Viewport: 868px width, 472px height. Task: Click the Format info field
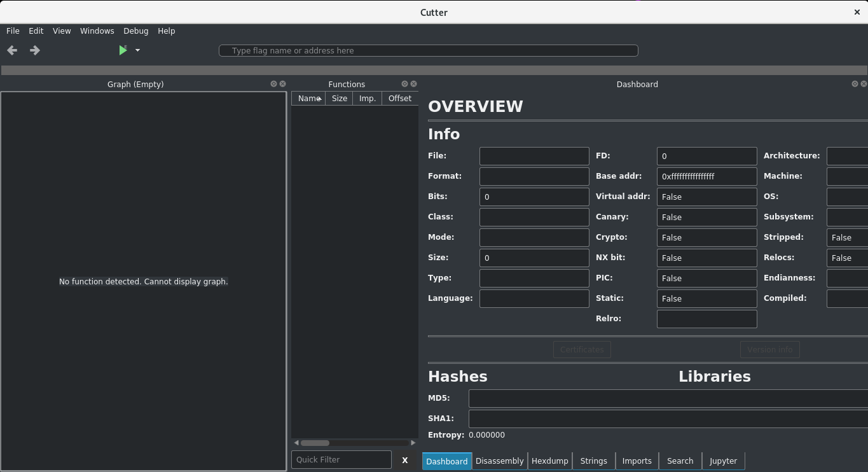(x=534, y=176)
